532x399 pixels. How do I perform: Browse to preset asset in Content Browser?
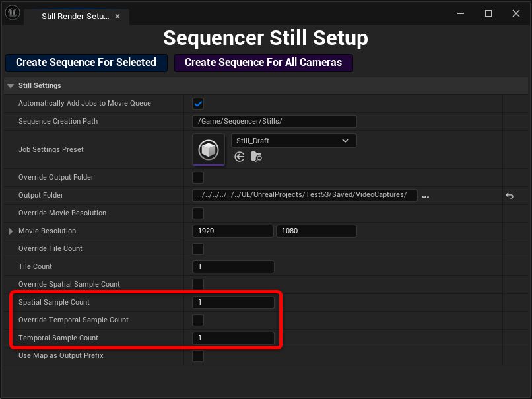[x=256, y=157]
